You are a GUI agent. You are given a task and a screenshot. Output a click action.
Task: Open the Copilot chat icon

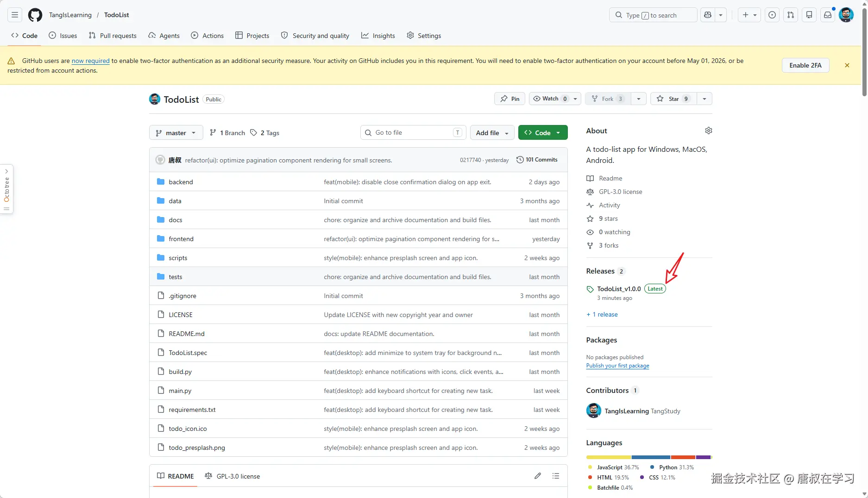tap(708, 15)
